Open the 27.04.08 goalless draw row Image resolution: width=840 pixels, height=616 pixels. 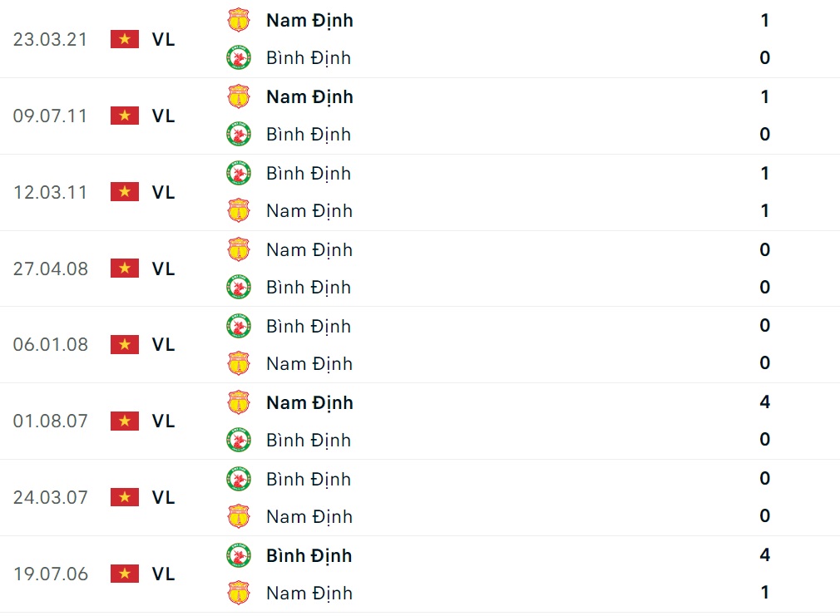pos(420,269)
